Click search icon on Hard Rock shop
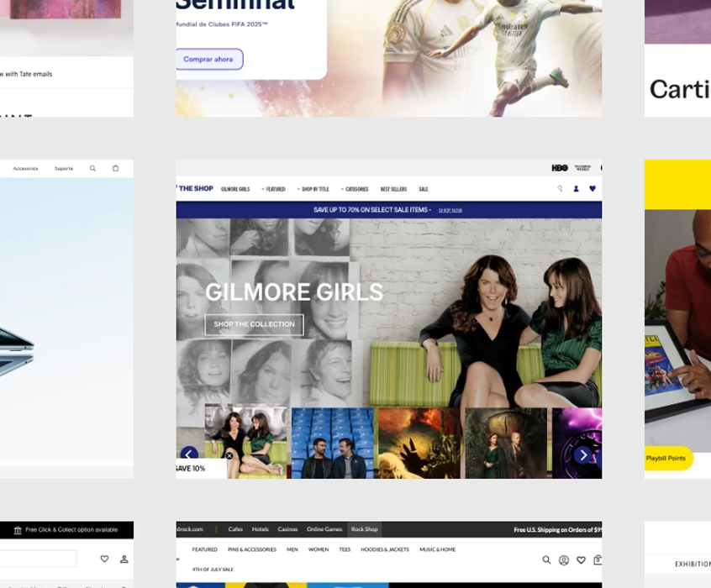This screenshot has width=711, height=588. point(546,560)
